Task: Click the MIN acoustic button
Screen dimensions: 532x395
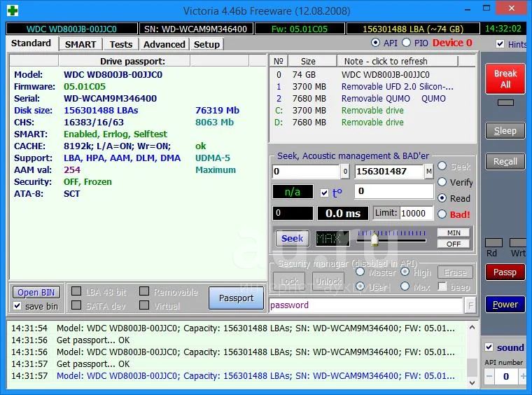Action: [454, 233]
